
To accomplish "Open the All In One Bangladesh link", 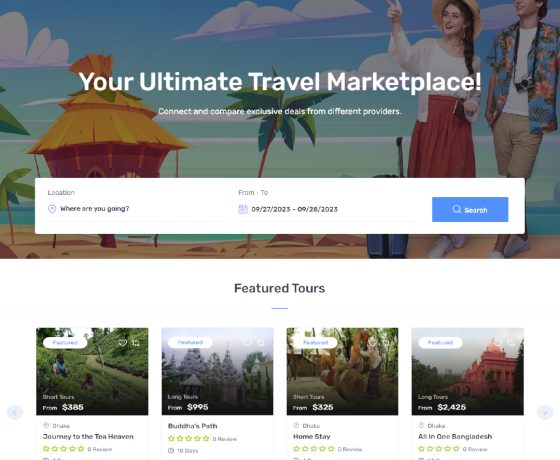I will pyautogui.click(x=455, y=436).
